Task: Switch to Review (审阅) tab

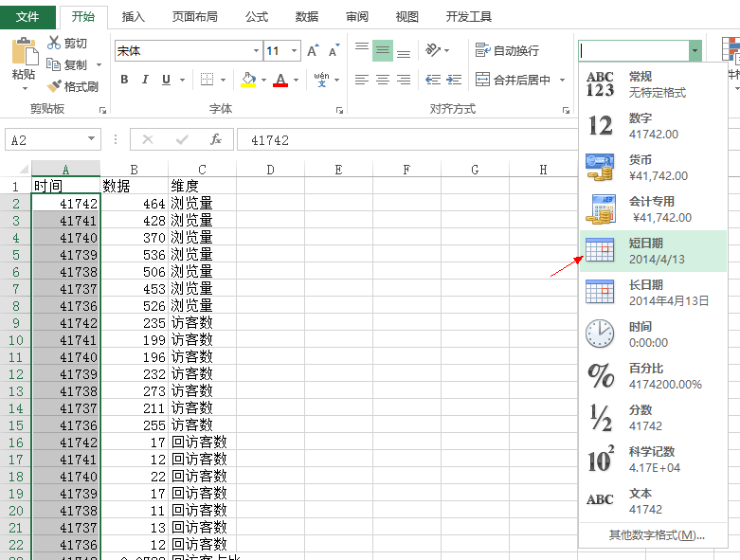Action: (x=357, y=17)
